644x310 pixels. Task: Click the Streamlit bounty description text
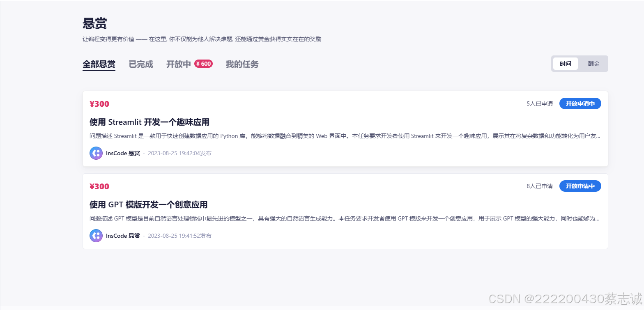(x=345, y=136)
